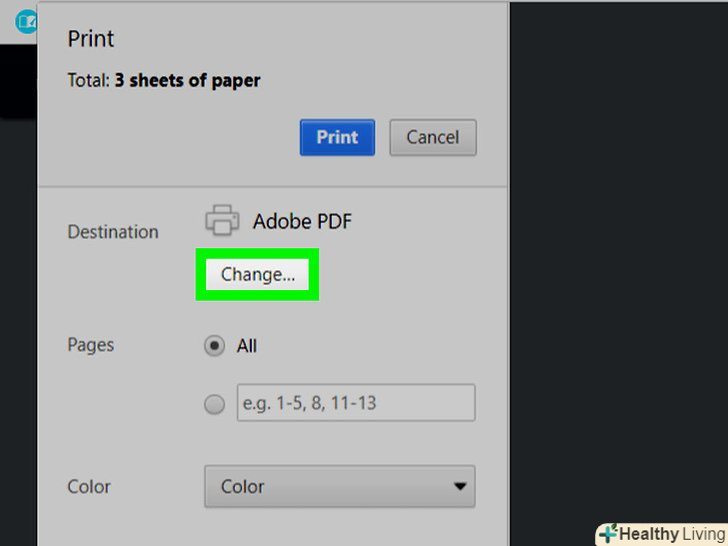Open the Color mode dropdown

339,487
